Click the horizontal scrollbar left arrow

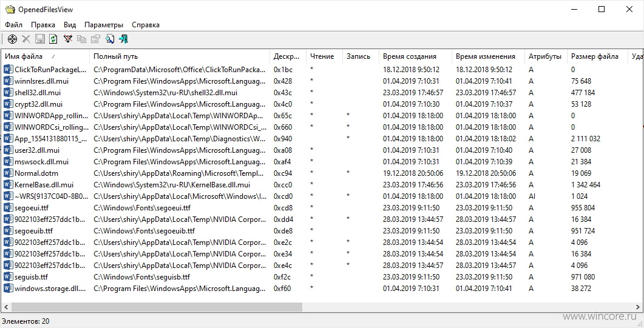[6, 307]
